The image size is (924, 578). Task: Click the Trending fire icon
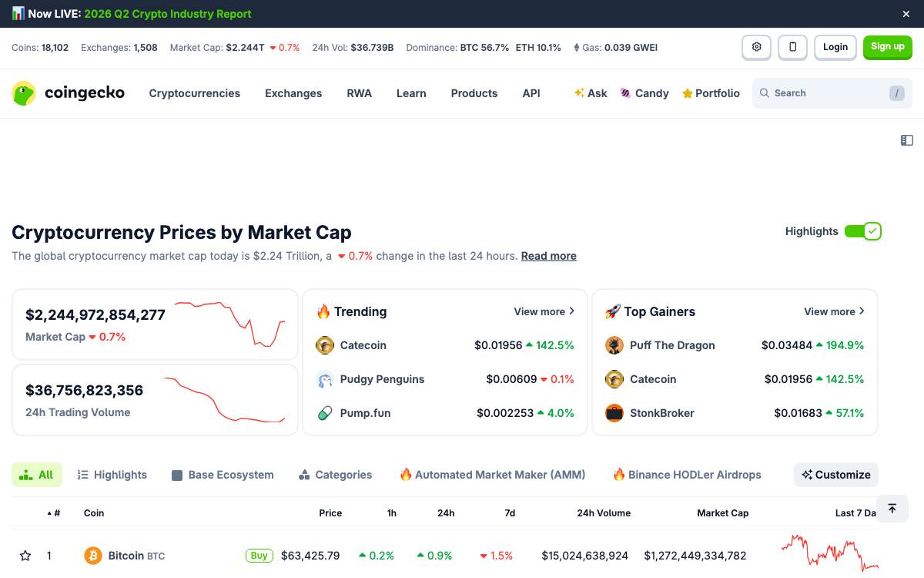(x=323, y=311)
